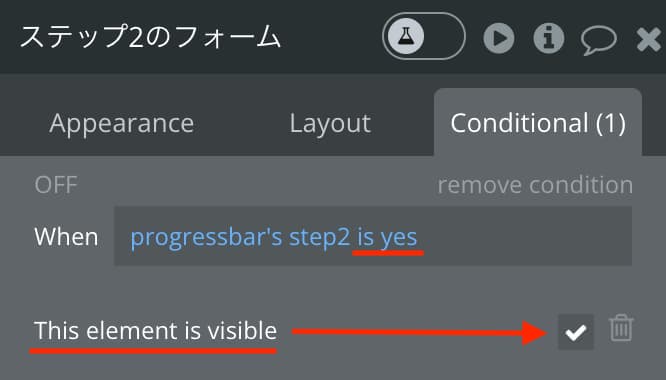
Task: Select the Conditional (1) tab
Action: click(538, 123)
